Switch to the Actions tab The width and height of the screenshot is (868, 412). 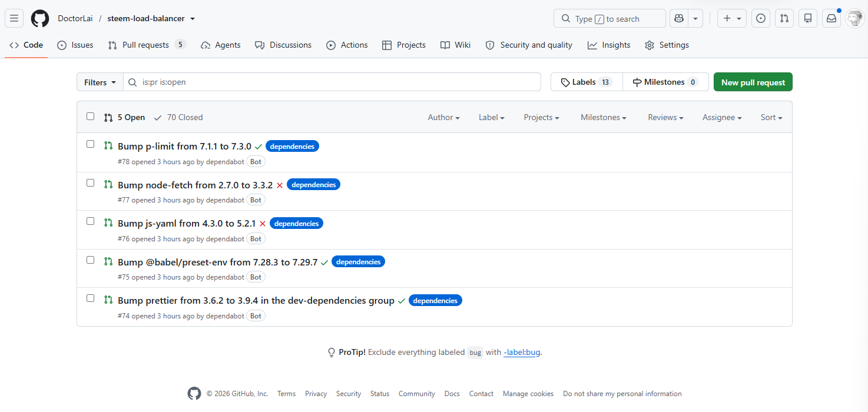pos(347,45)
